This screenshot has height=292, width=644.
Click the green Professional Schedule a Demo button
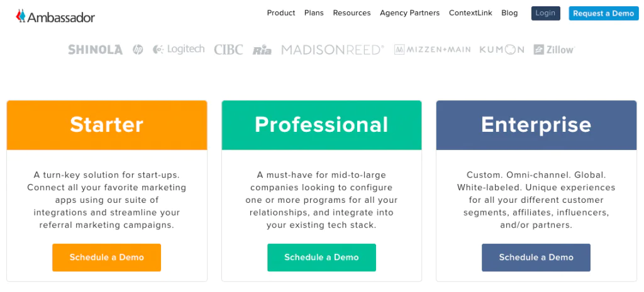pyautogui.click(x=321, y=257)
